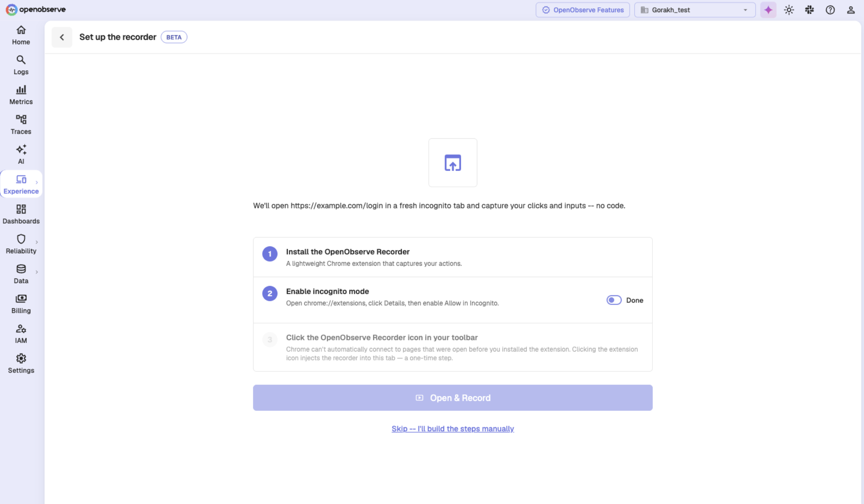Switch theme with the sun icon
Screen dimensions: 864x504
click(789, 10)
